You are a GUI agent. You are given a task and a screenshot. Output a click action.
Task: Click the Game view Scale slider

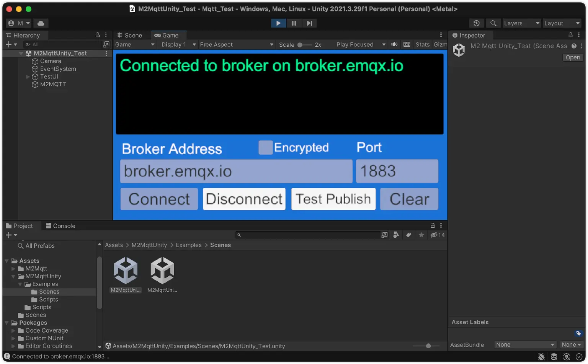tap(304, 45)
